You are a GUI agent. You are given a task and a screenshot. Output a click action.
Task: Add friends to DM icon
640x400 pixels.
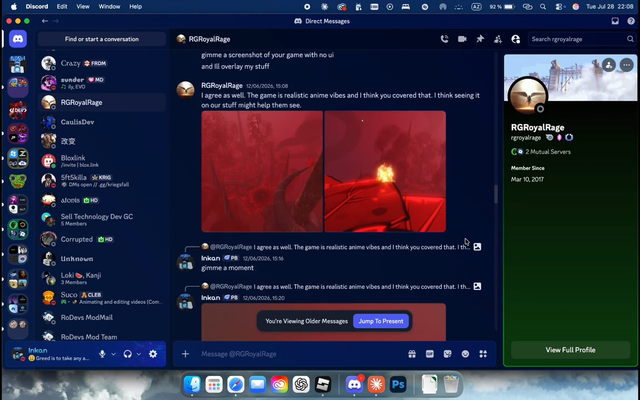(498, 39)
